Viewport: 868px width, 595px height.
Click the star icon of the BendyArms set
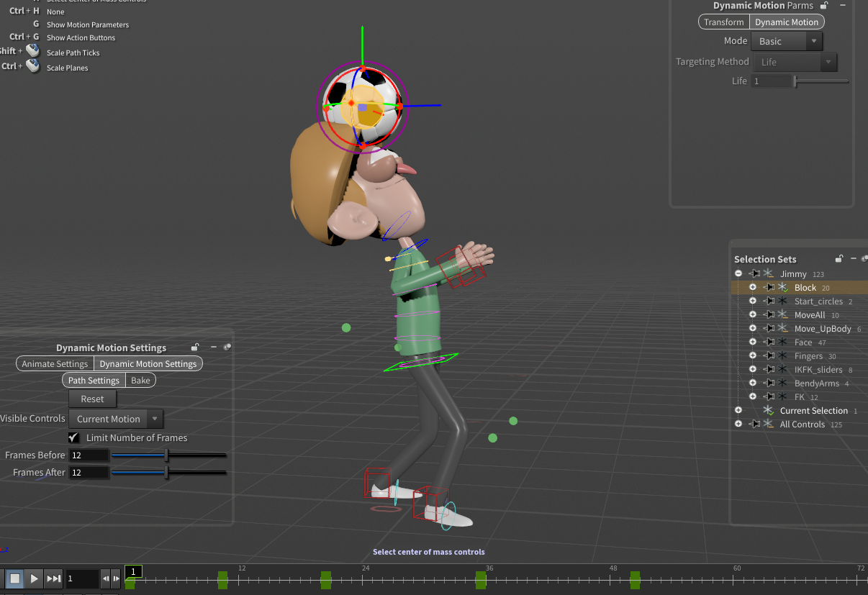click(782, 383)
